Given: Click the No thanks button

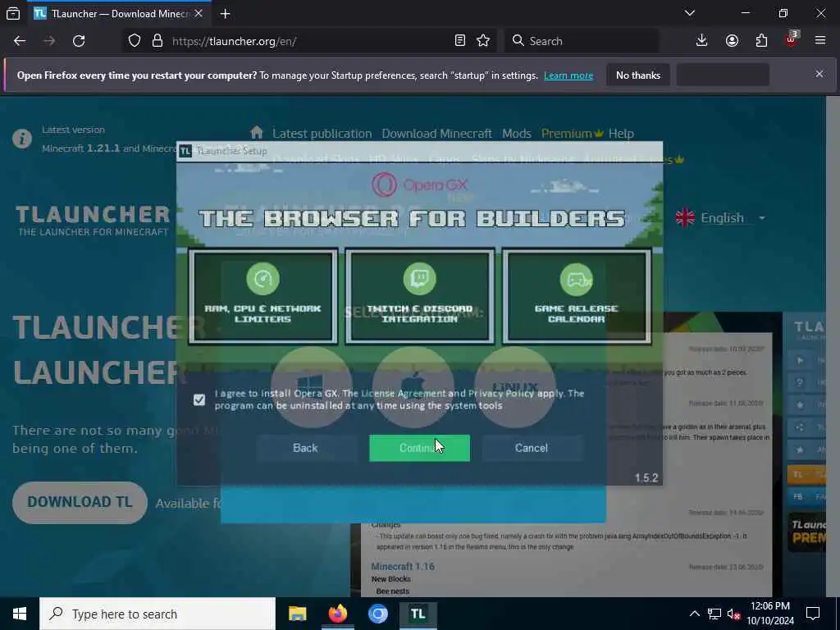Looking at the screenshot, I should (x=638, y=75).
